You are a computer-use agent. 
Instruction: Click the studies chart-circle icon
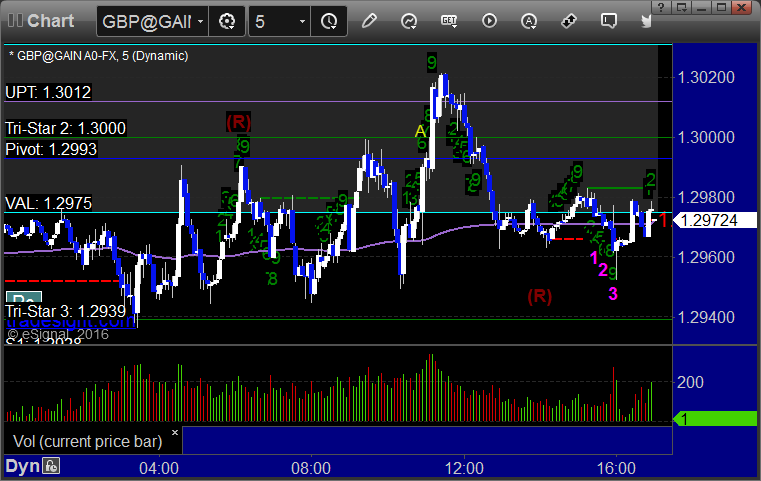tap(409, 21)
